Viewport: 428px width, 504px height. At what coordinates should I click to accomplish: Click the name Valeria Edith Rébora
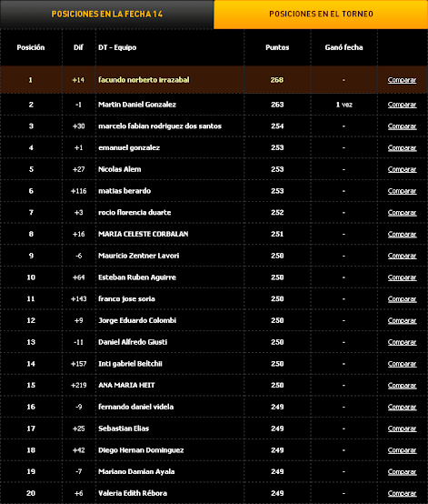(133, 493)
